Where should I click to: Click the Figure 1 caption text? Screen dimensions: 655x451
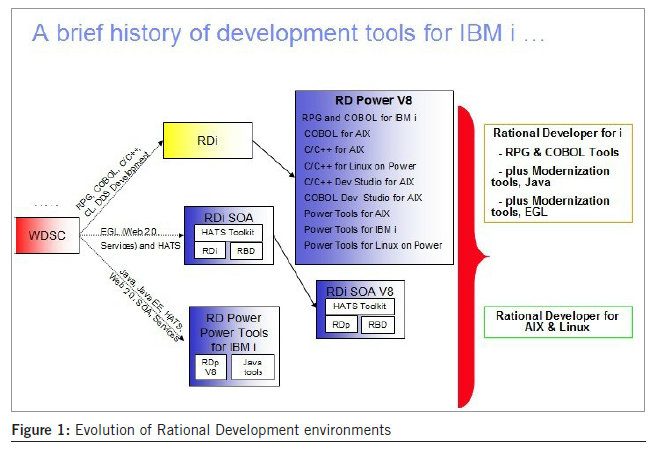(x=201, y=430)
